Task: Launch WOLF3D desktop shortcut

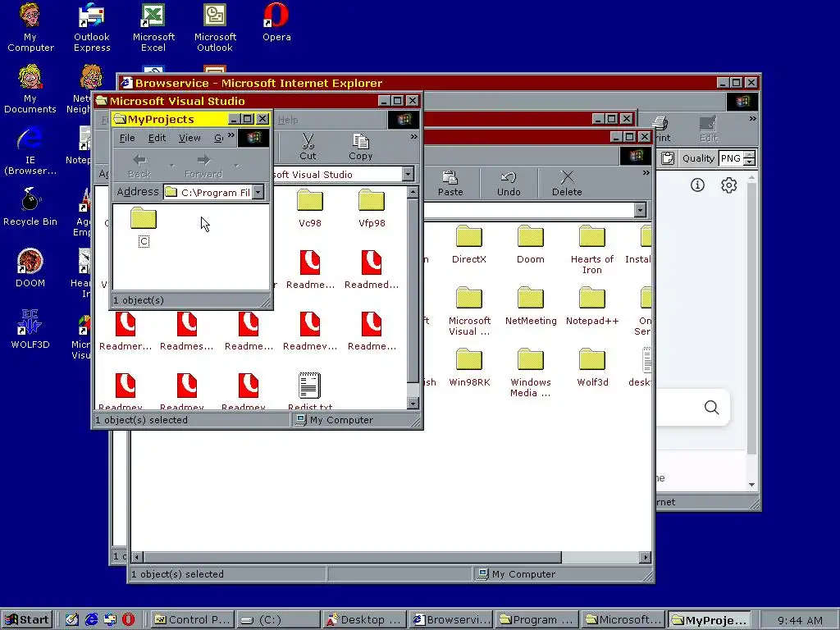Action: click(x=30, y=330)
